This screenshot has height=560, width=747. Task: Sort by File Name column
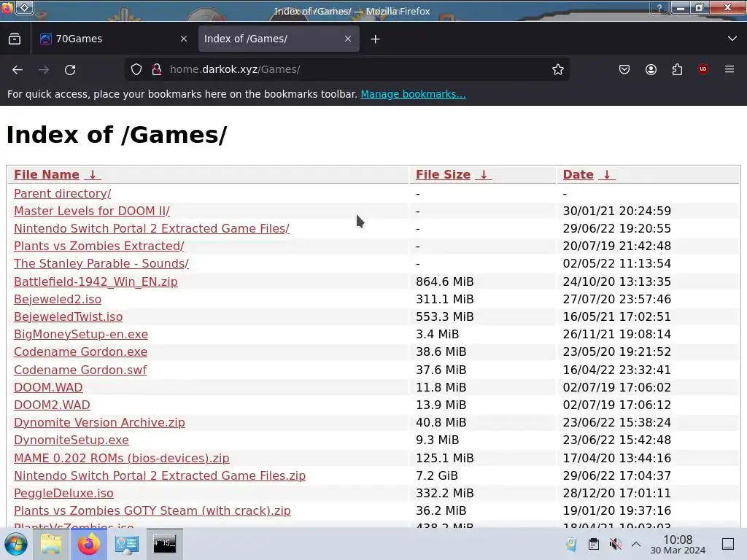click(47, 175)
